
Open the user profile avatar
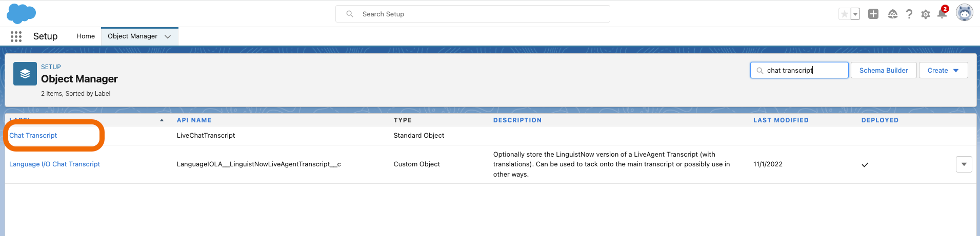965,13
